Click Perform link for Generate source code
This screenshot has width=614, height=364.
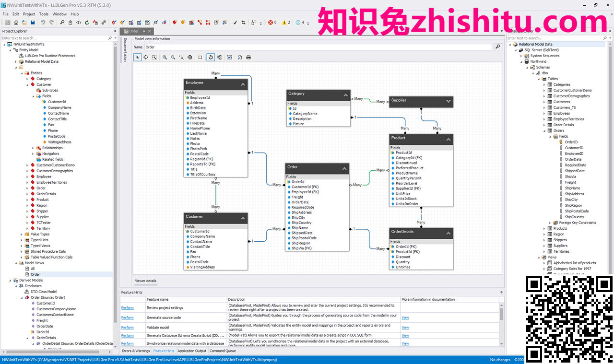pos(128,317)
